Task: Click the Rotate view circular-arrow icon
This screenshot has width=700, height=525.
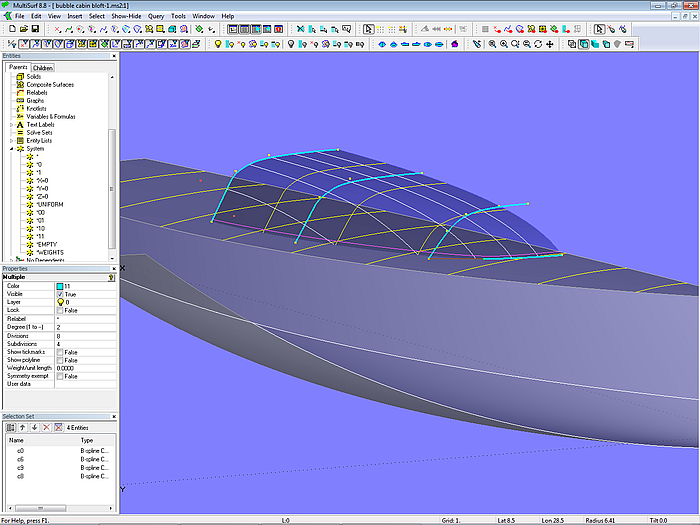Action: pos(538,44)
